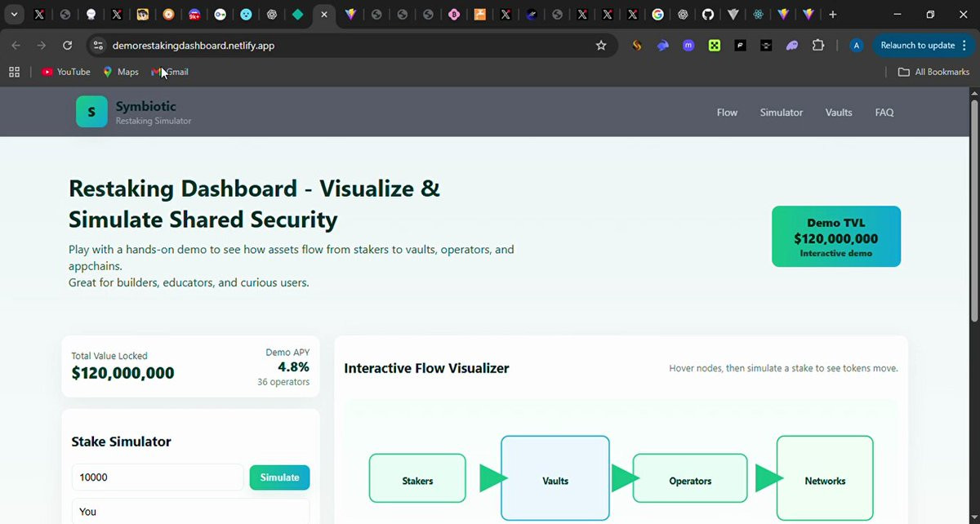Click the '4.8%' Demo APY value
980x524 pixels.
coord(293,367)
